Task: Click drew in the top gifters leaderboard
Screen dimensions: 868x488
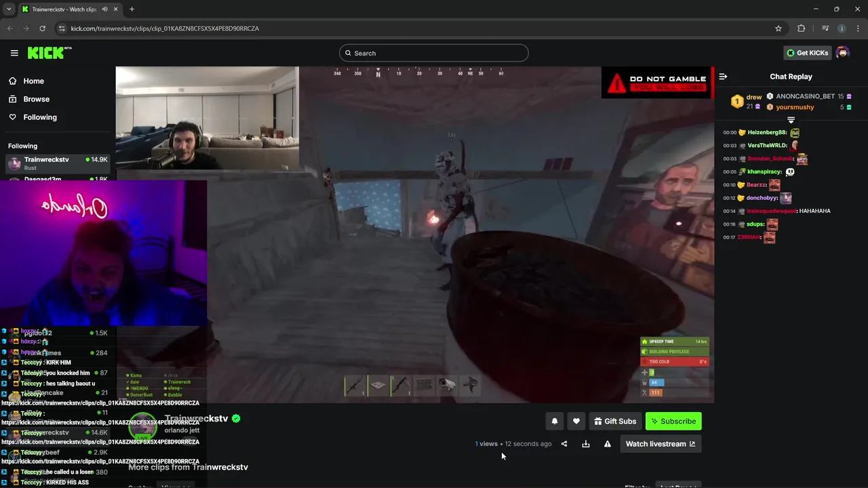Action: pos(753,97)
